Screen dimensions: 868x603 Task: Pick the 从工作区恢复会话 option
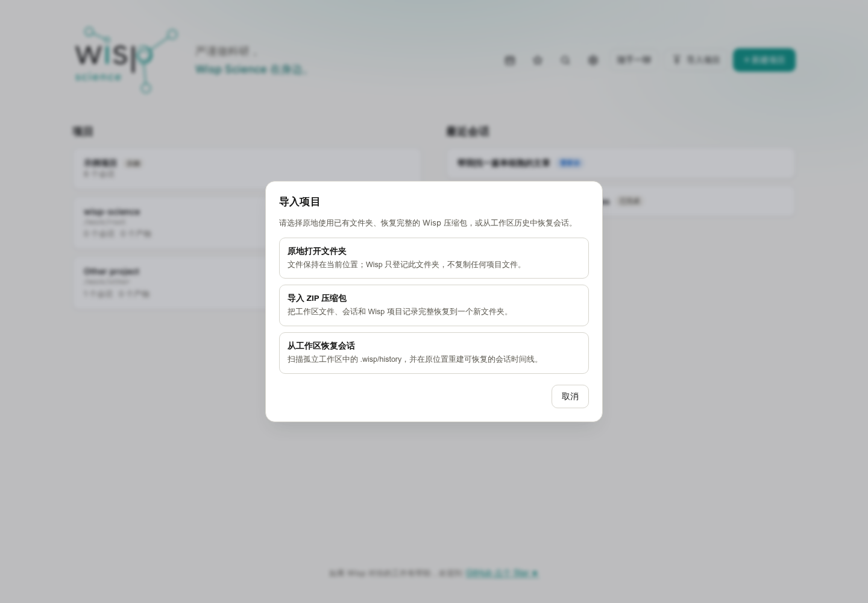434,353
